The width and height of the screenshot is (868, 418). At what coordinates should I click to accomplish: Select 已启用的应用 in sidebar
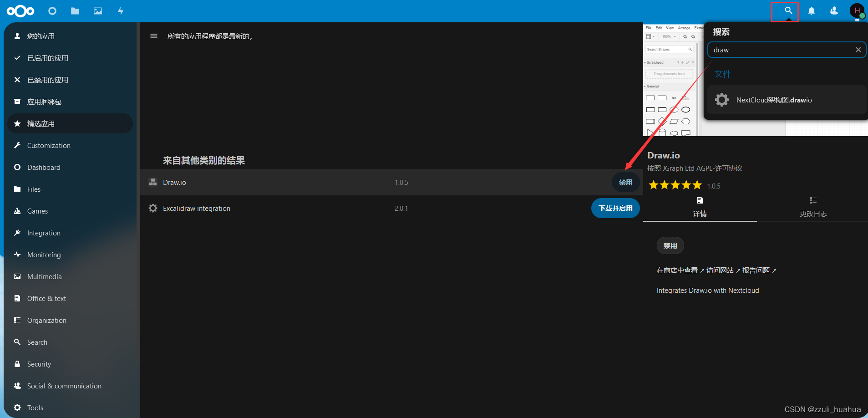(x=70, y=58)
